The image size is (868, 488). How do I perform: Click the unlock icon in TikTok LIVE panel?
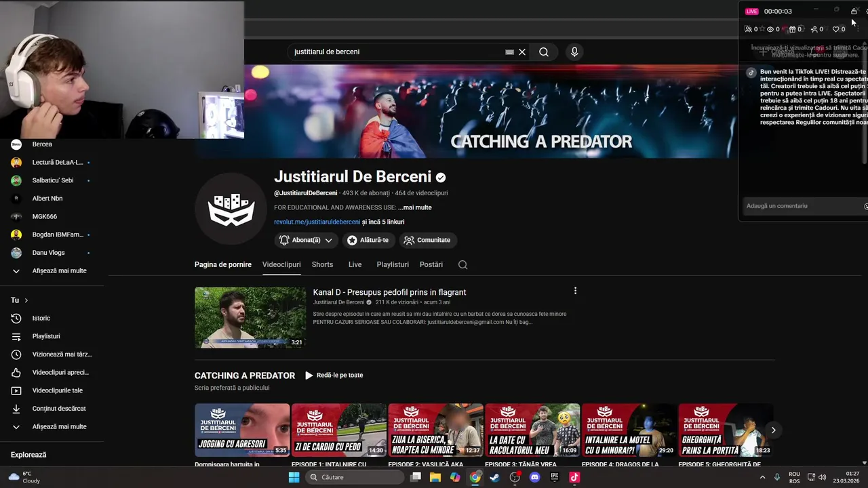click(x=854, y=11)
